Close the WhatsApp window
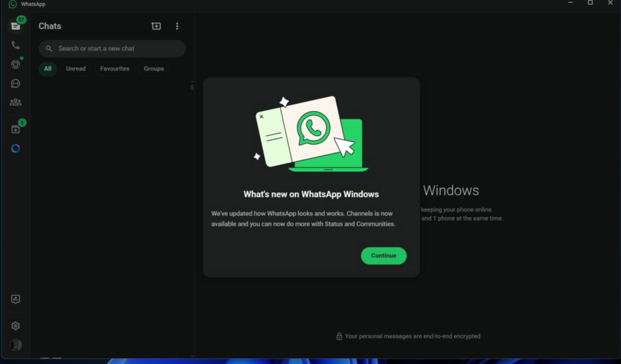This screenshot has height=364, width=621. pyautogui.click(x=610, y=3)
